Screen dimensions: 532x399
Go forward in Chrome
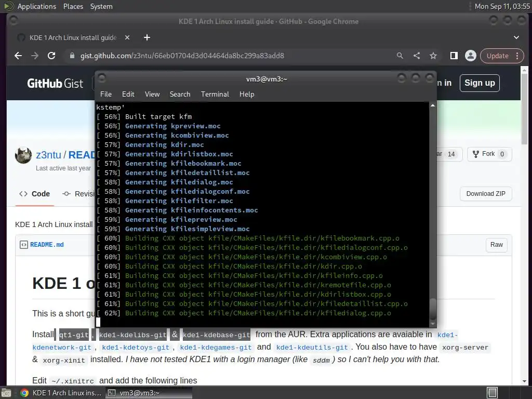pos(35,56)
